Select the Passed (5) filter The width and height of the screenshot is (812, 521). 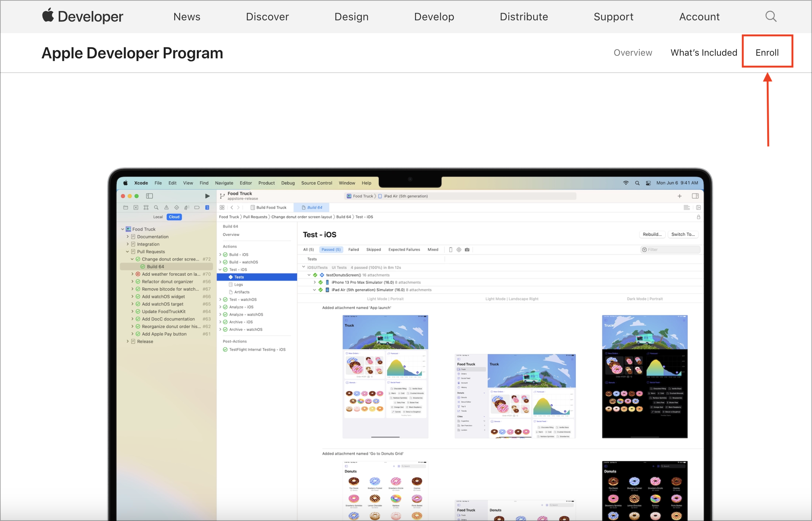(331, 250)
